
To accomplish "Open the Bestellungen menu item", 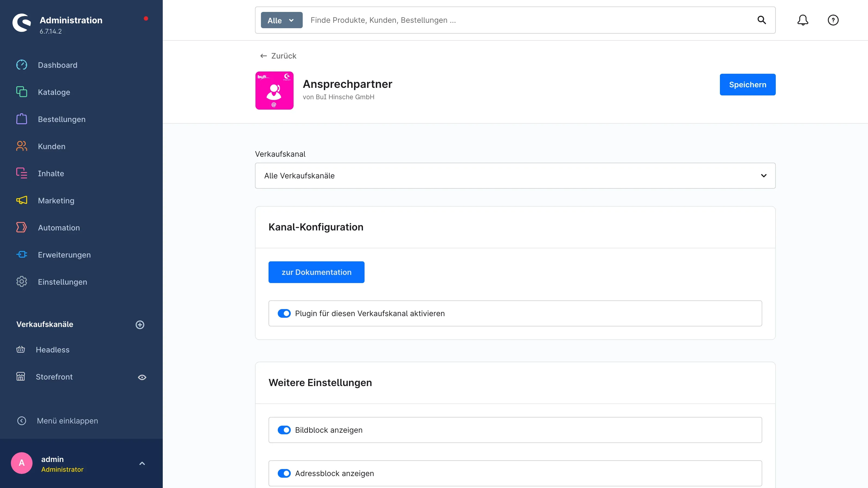I will pos(62,119).
